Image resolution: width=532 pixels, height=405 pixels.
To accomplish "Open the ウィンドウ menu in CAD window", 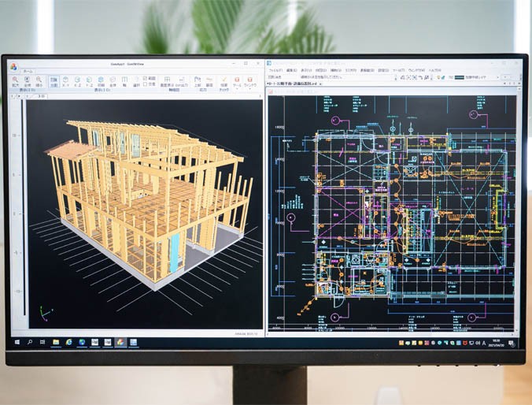I will click(x=416, y=70).
